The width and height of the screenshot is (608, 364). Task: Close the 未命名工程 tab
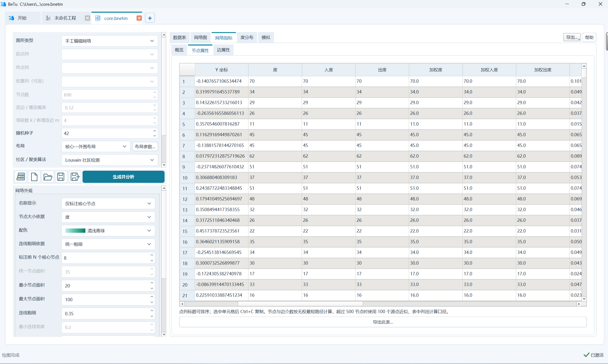click(87, 18)
